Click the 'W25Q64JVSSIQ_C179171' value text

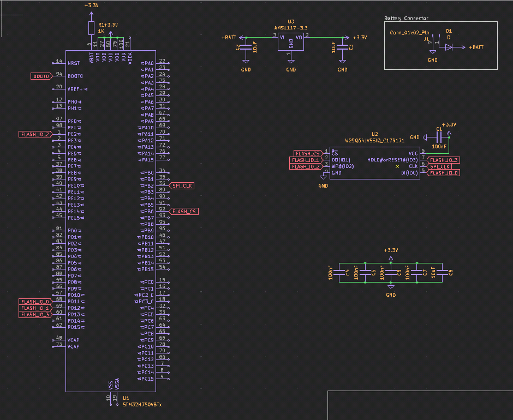(374, 141)
